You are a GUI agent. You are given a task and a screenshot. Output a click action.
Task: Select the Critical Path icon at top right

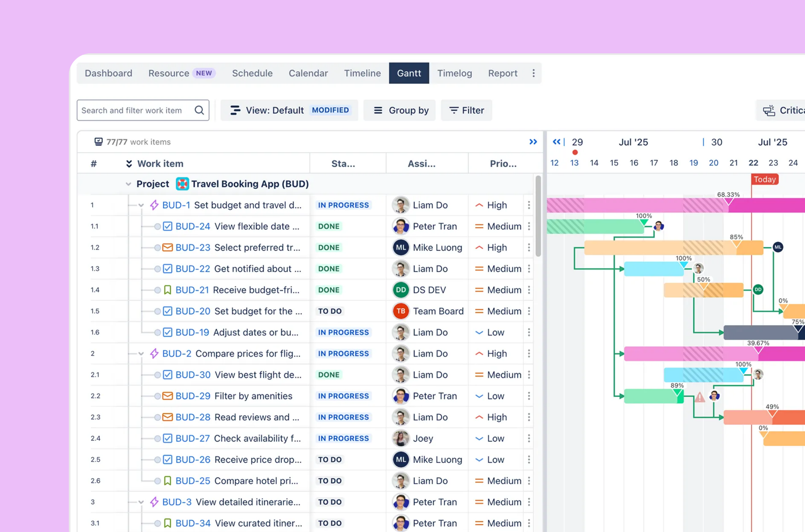click(769, 110)
